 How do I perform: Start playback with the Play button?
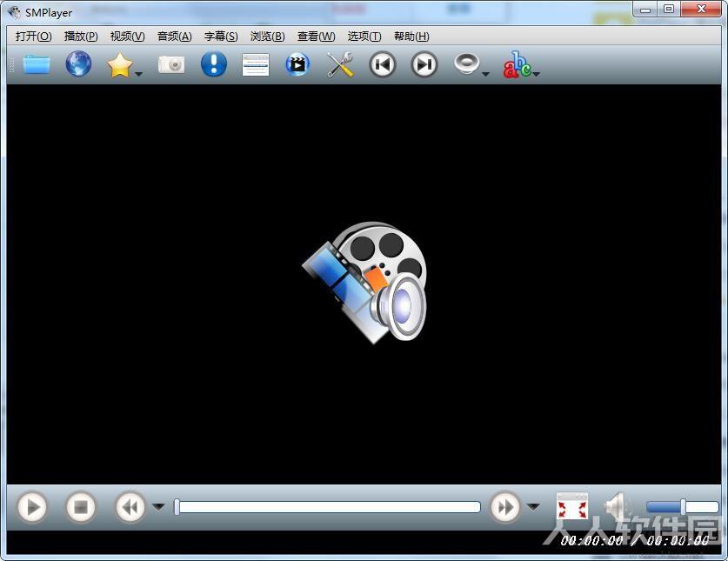pos(32,507)
